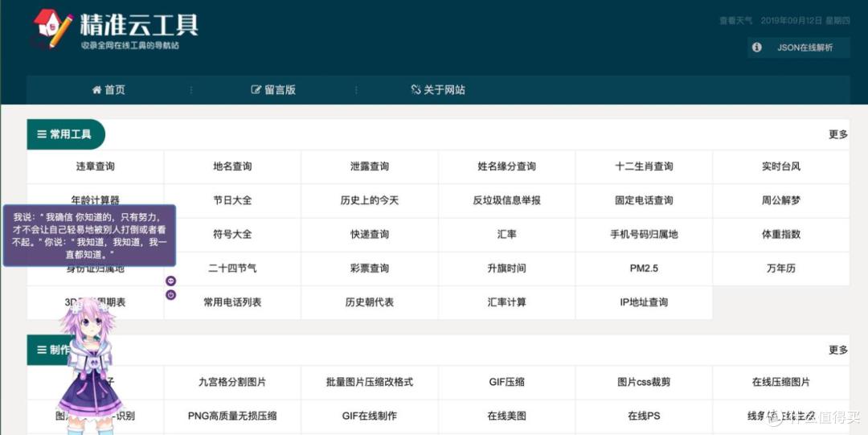Click the list icon in 制作 section header

[x=42, y=350]
